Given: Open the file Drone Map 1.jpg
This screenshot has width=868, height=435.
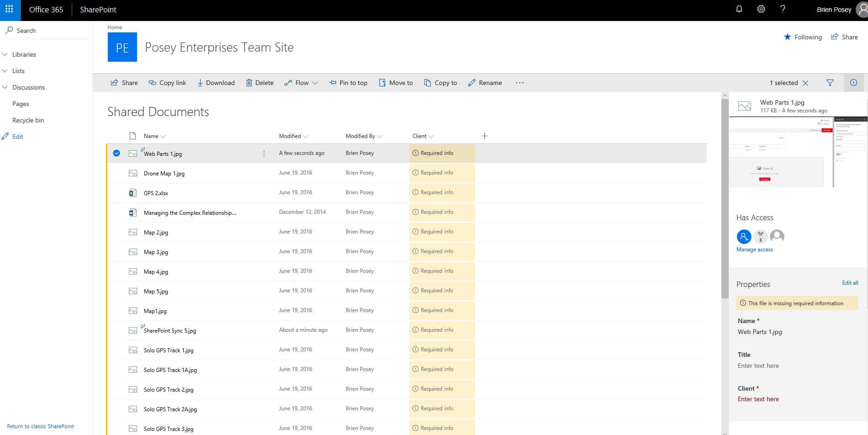Looking at the screenshot, I should tap(164, 174).
